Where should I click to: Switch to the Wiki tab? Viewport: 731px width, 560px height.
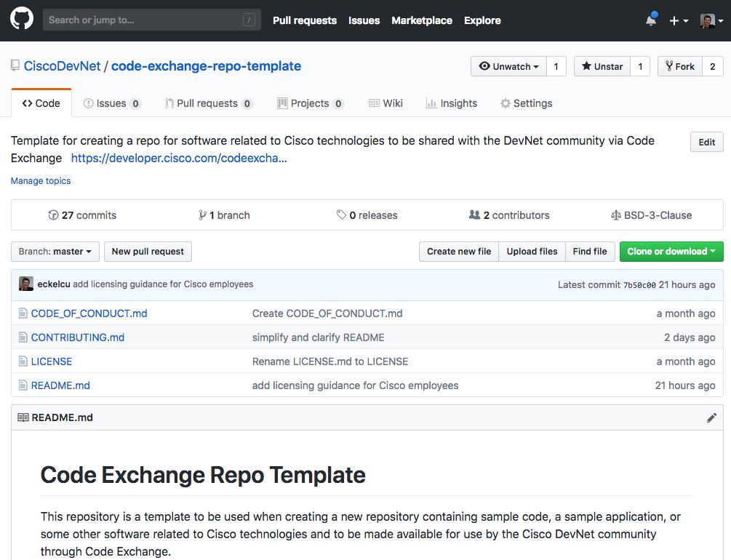point(386,103)
